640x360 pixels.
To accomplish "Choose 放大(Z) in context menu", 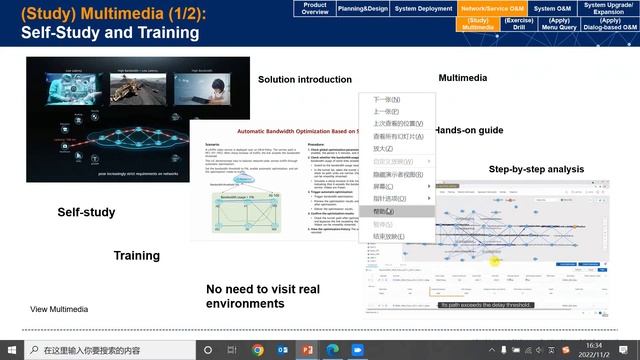I will click(397, 149).
